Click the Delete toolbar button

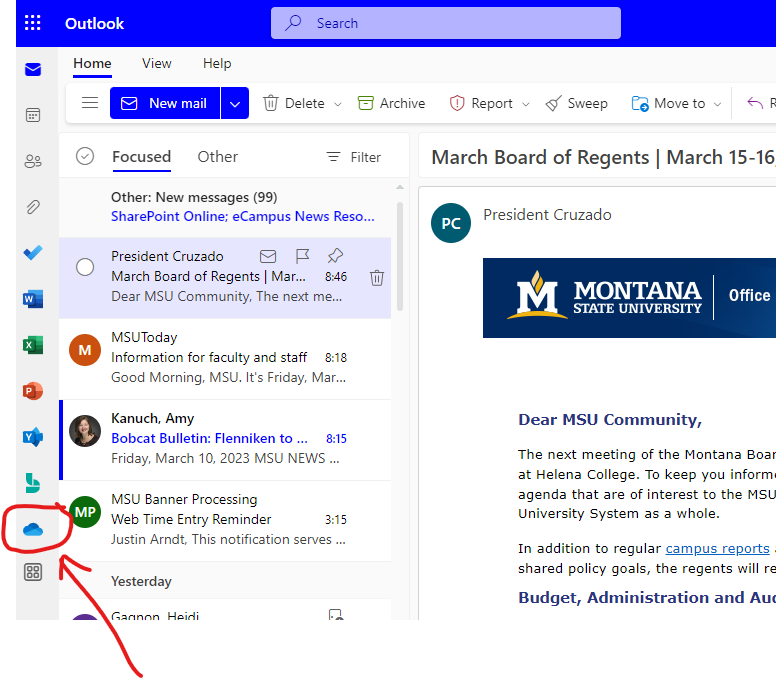pyautogui.click(x=294, y=103)
